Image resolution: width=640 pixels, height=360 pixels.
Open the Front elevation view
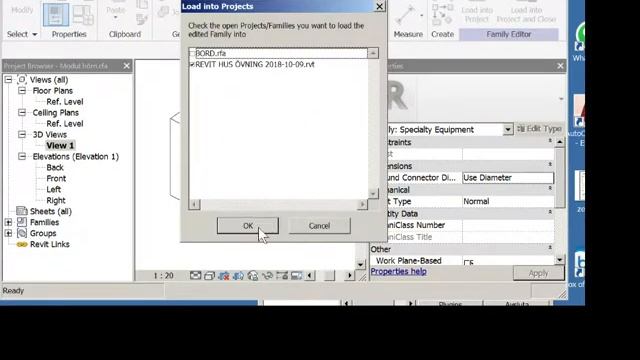(56, 178)
